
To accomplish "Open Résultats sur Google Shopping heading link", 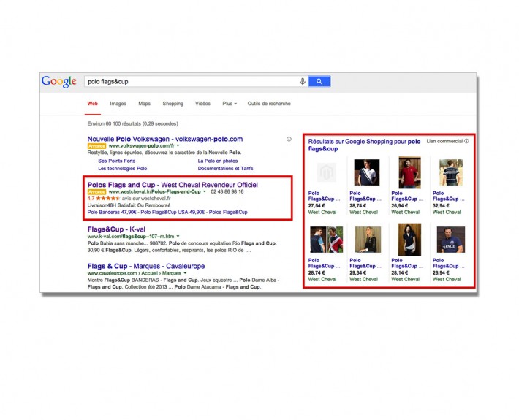I will (364, 145).
